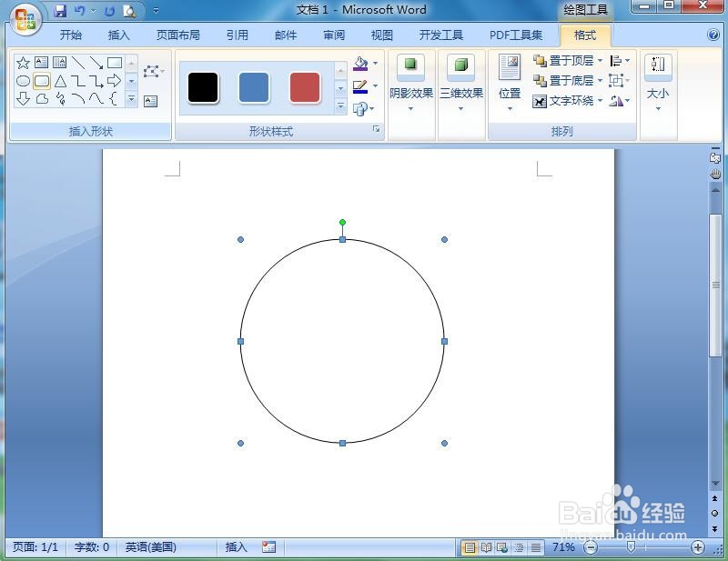Open shape outline color dropdown arrow
728x561 pixels.
pyautogui.click(x=375, y=86)
